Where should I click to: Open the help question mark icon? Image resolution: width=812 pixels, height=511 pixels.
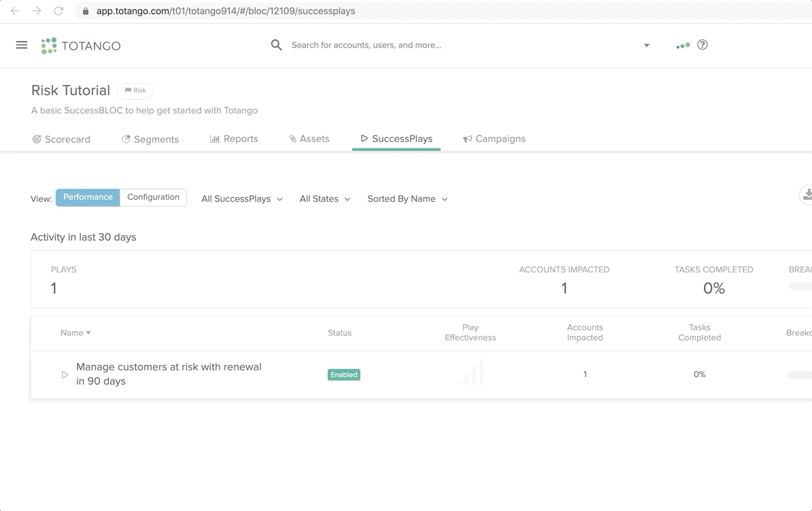point(703,44)
